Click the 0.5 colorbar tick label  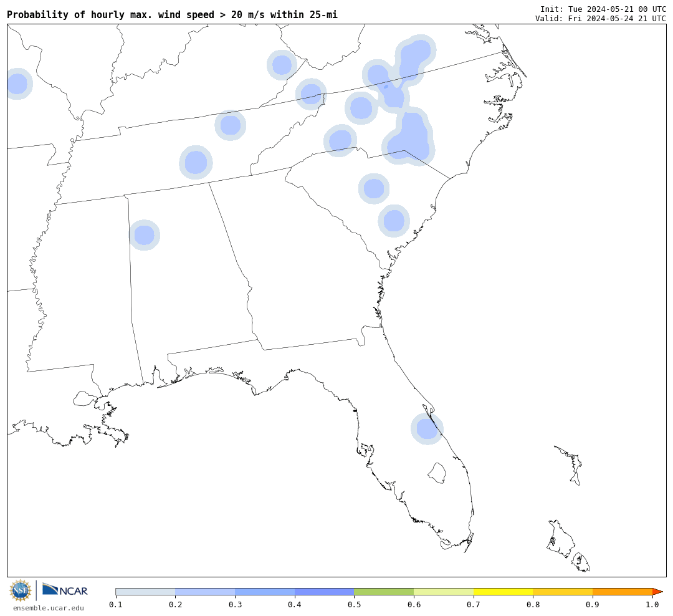click(354, 605)
